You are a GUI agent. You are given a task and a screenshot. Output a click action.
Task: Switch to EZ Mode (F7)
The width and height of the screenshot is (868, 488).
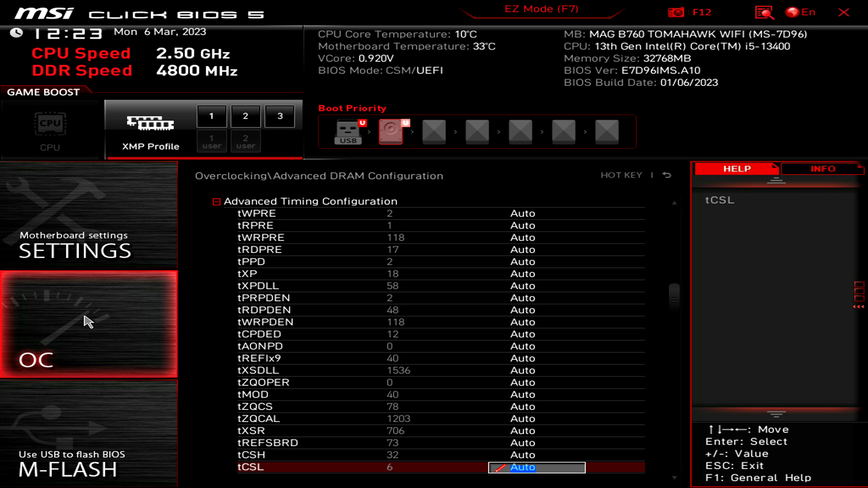point(541,9)
